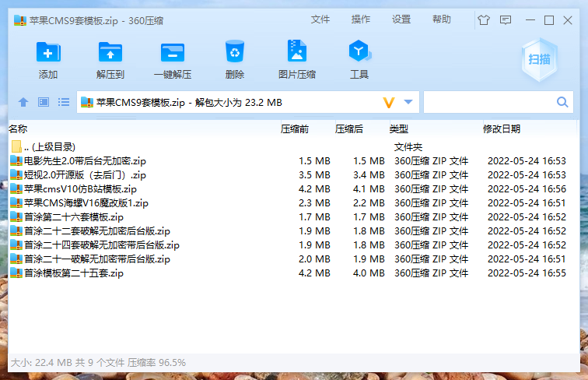
Task: Click 2.3 MB size of 苹果CMS海螺V16魔改版1.zip
Action: tap(314, 202)
